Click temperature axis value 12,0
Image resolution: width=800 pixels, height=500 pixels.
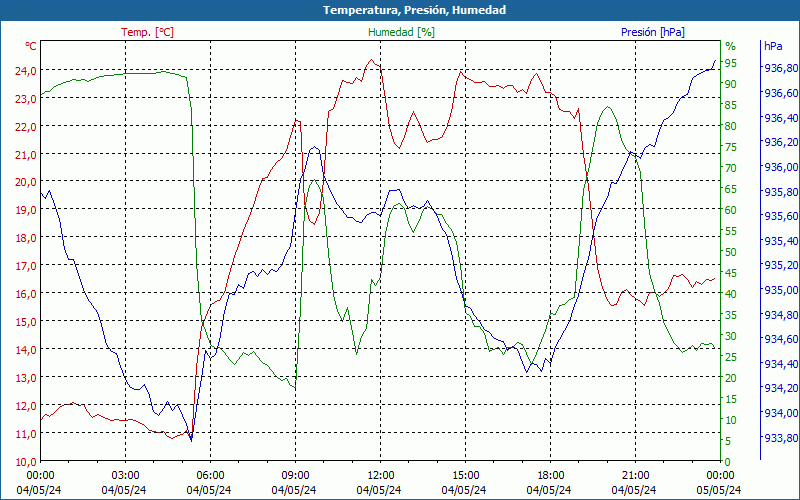pos(26,407)
